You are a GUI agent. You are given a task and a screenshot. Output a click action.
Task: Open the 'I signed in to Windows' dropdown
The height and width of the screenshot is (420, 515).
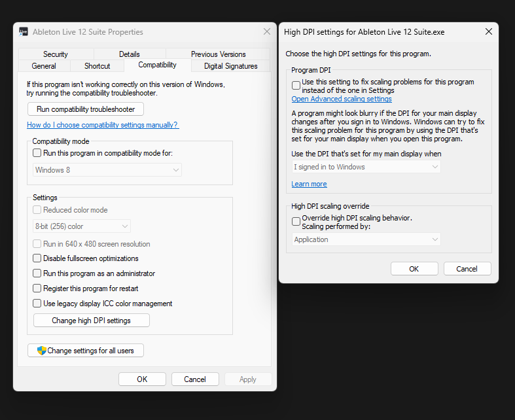pyautogui.click(x=366, y=167)
